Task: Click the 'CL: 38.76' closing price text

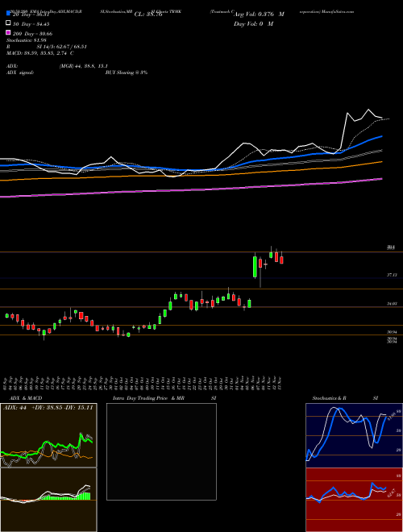Action: (148, 15)
